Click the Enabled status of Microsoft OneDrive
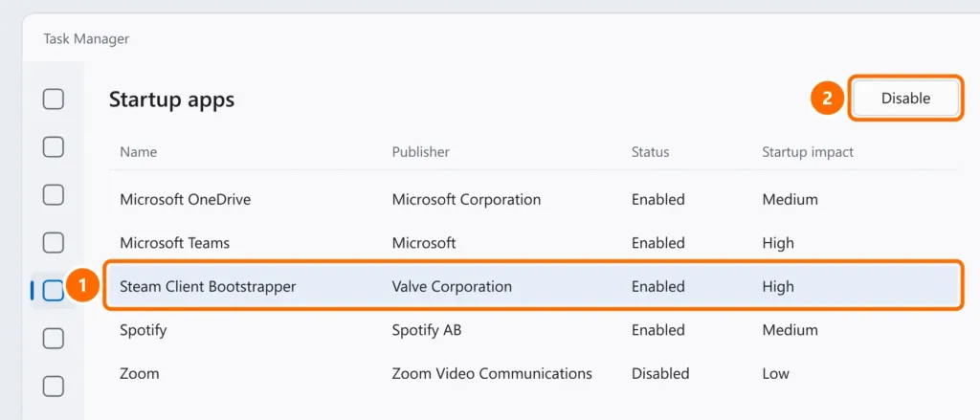Screen dimensions: 980x420 (658, 199)
